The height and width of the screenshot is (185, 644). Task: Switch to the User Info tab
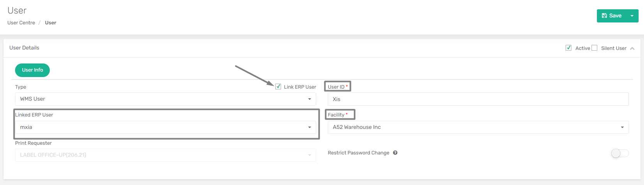click(x=32, y=70)
